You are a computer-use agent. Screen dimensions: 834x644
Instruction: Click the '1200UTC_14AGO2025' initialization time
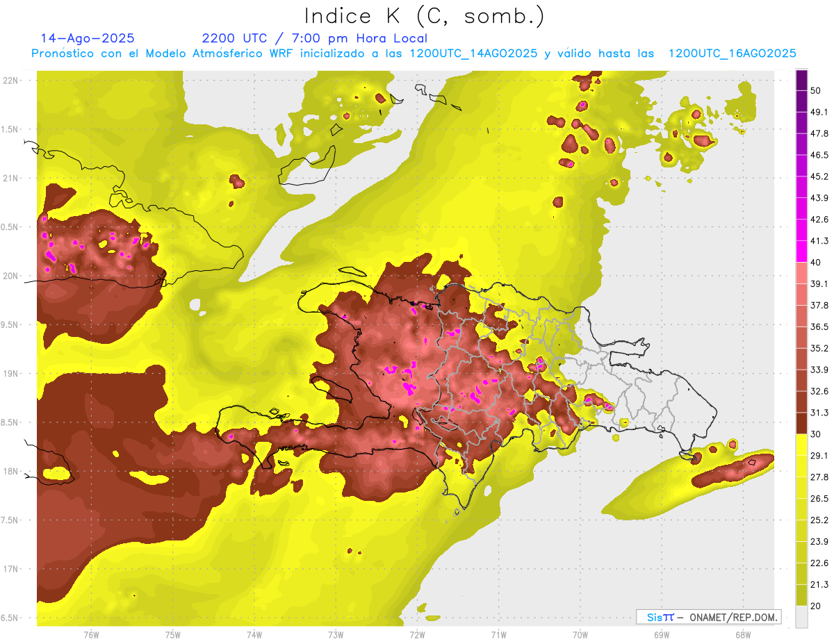click(473, 53)
